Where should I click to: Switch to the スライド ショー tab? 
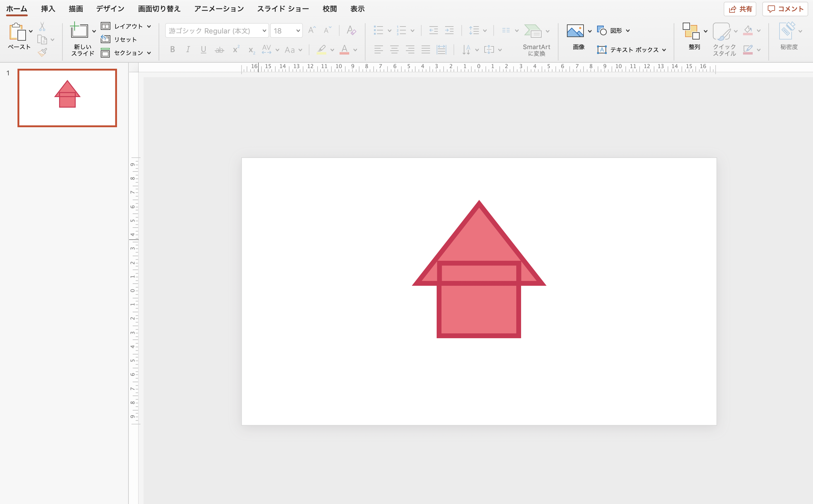pos(283,9)
